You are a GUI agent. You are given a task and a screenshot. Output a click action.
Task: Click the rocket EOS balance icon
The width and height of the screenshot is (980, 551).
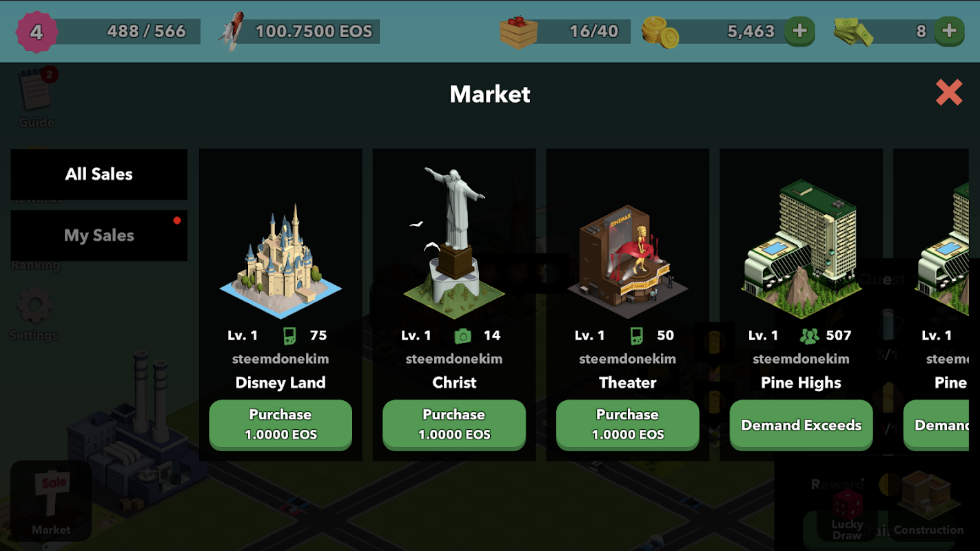click(x=232, y=31)
